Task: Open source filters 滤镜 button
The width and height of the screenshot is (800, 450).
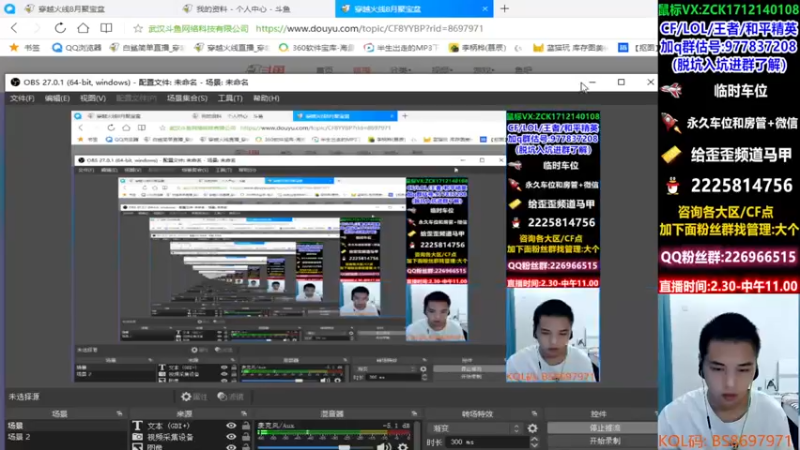Action: point(231,396)
